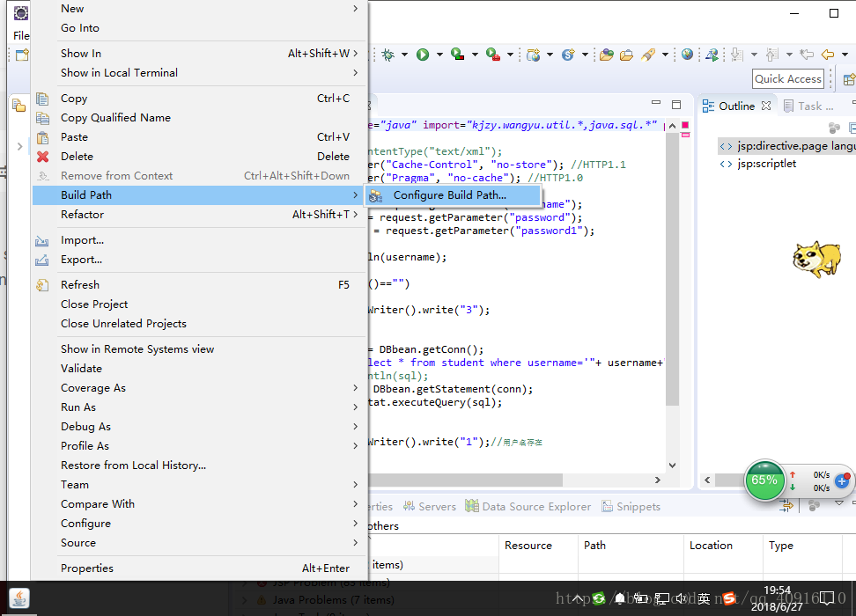The image size is (856, 616).
Task: Click the Open Perspective icon beside Quick Access
Action: point(849,80)
